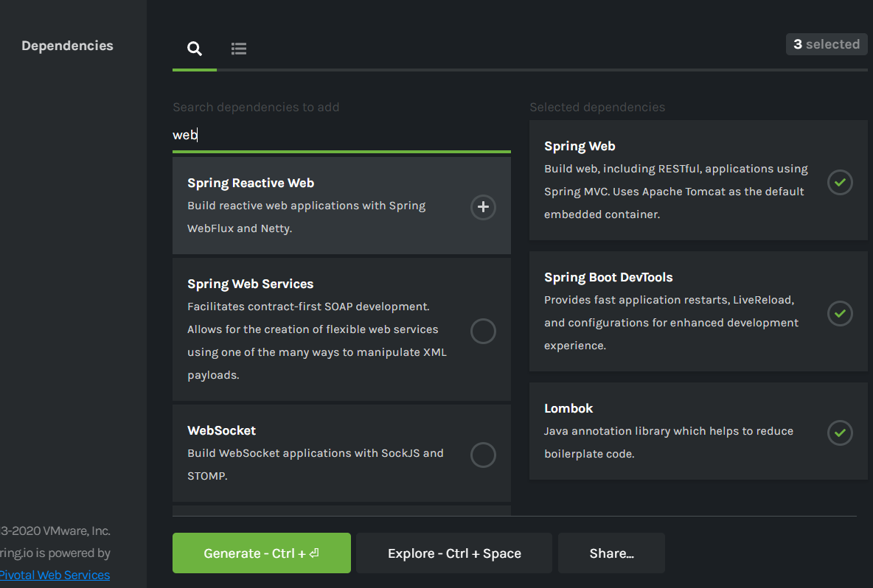
Task: Click the 'Selected dependencies' label
Action: [x=597, y=107]
